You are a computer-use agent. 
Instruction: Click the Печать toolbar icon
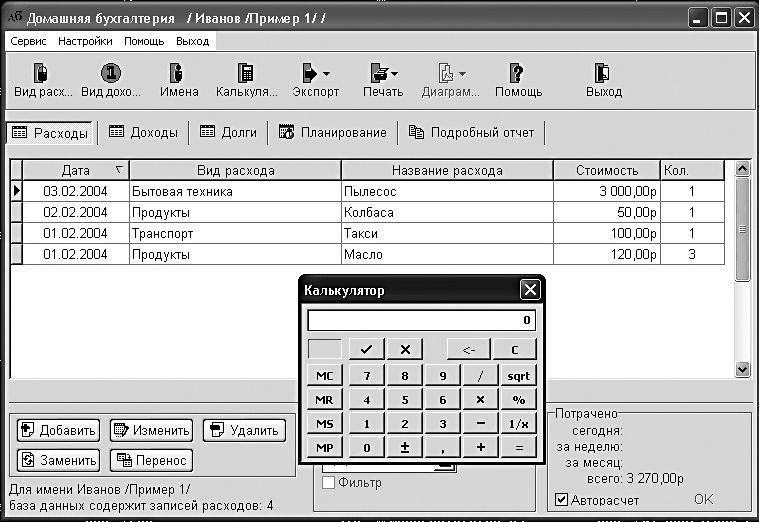[x=379, y=74]
